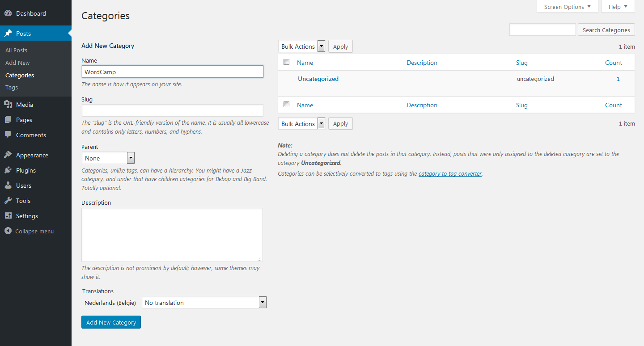Click the Comments speech bubble icon
Viewport: 644px width, 346px height.
pos(8,135)
